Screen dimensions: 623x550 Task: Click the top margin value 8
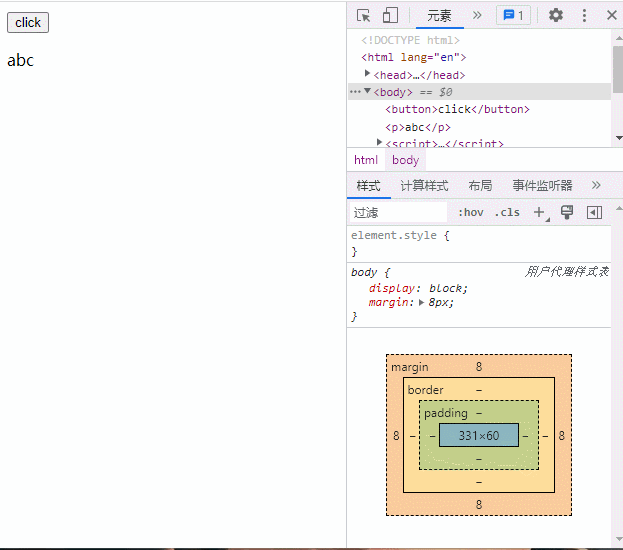click(479, 366)
